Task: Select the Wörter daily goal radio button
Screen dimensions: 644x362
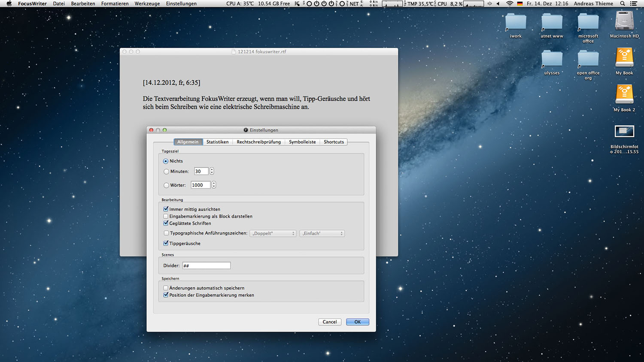Action: [x=166, y=185]
